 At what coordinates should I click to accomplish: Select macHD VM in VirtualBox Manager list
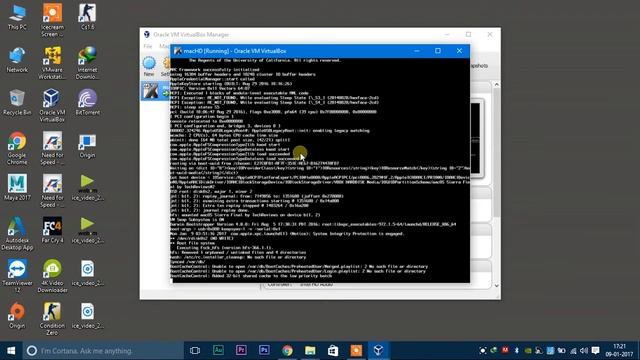tap(156, 91)
